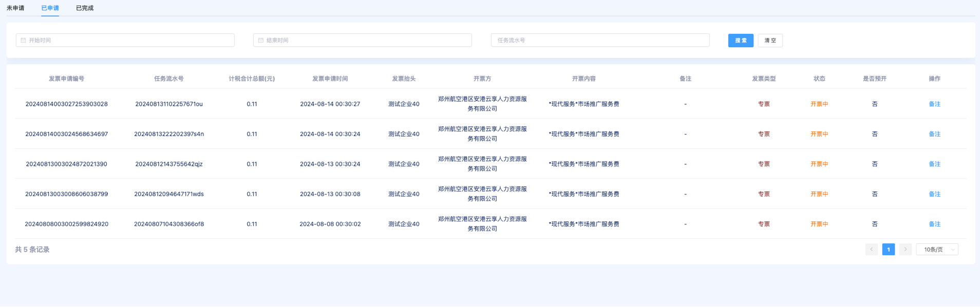Switch to the 未申请 tab

click(15, 8)
